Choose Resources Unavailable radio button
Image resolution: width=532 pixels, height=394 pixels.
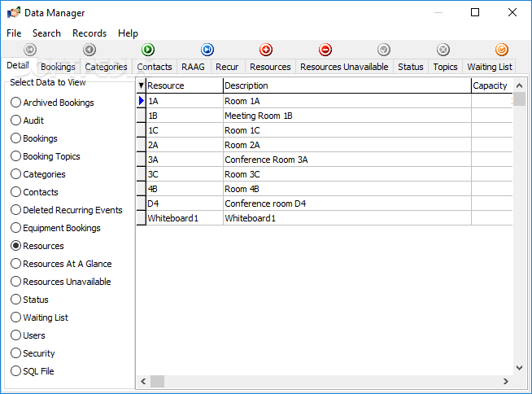pos(15,282)
